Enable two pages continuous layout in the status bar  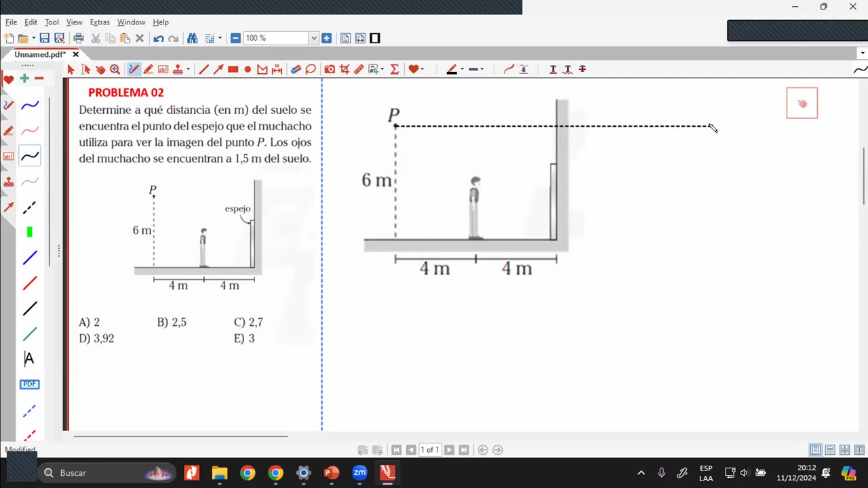859,450
